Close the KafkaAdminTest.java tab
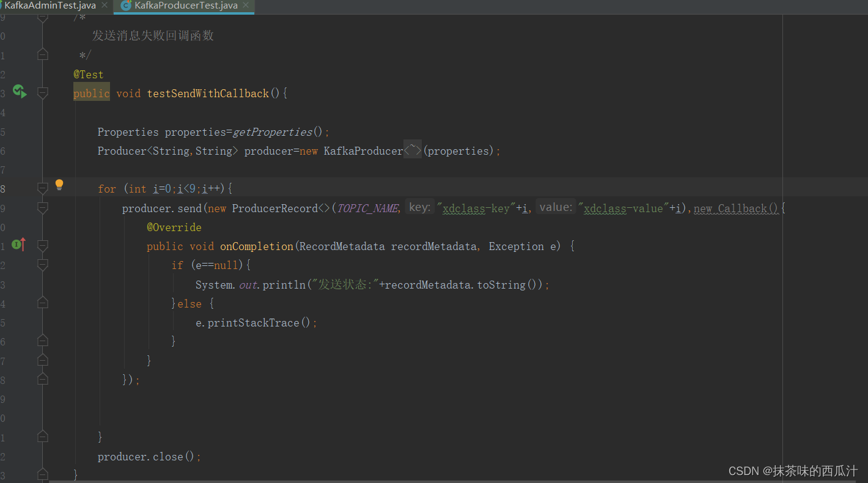 [x=105, y=6]
